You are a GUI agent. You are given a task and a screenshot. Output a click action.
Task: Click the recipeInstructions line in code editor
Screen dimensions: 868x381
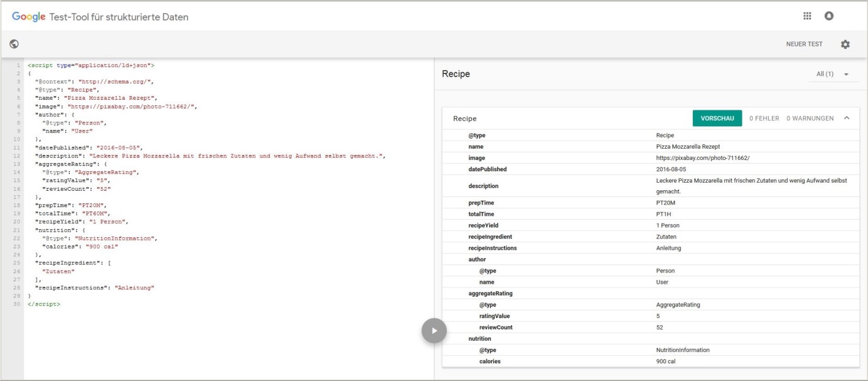click(94, 287)
